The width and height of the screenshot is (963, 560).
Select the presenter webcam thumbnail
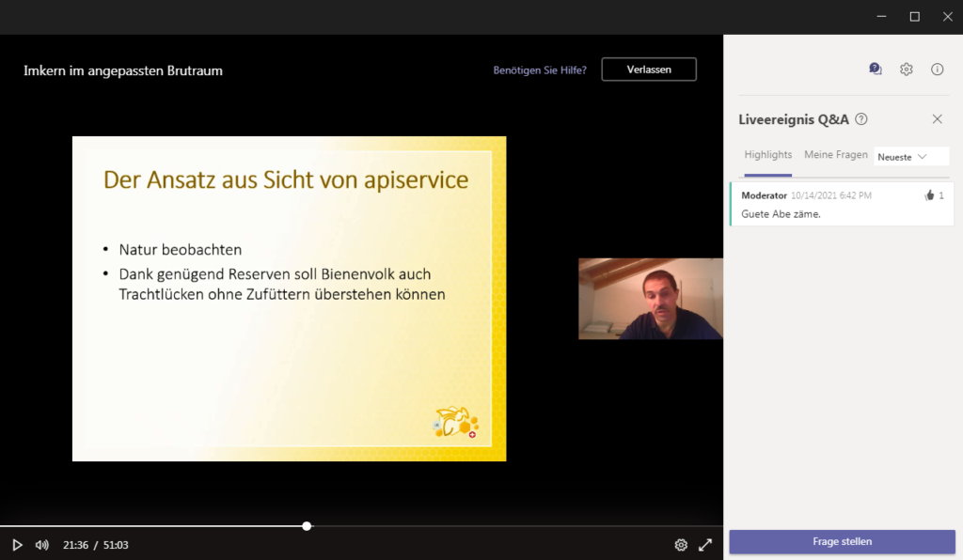tap(651, 299)
